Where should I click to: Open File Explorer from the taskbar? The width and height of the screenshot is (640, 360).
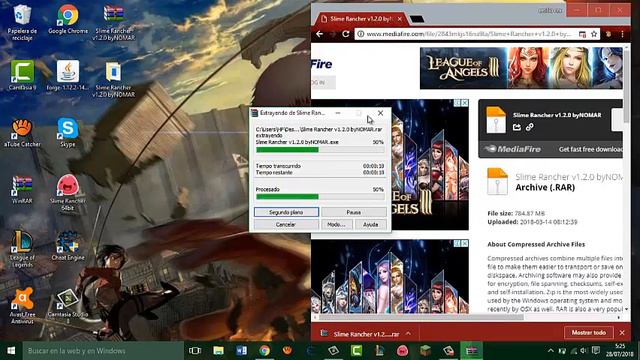pyautogui.click(x=218, y=351)
